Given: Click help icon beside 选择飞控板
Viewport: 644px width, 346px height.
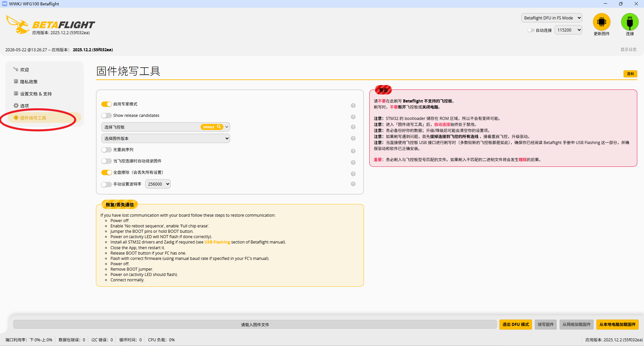Looking at the screenshot, I should click(353, 127).
